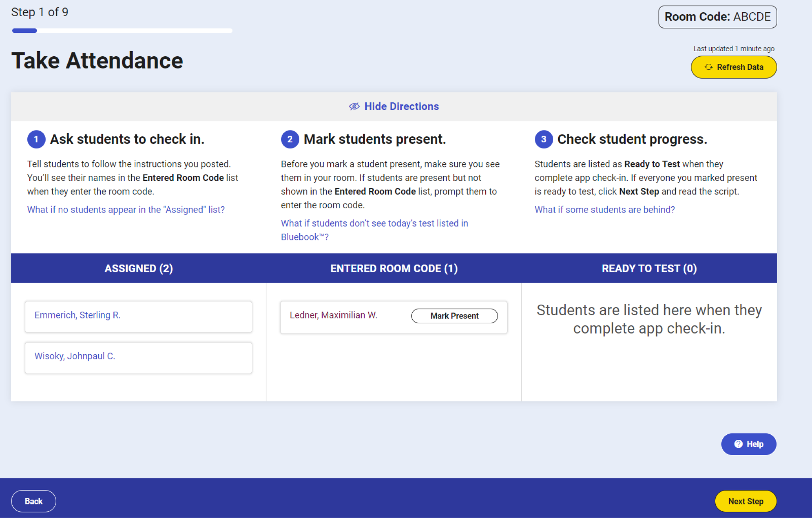
Task: Mark Ledner, Maximilian W. present
Action: click(454, 316)
